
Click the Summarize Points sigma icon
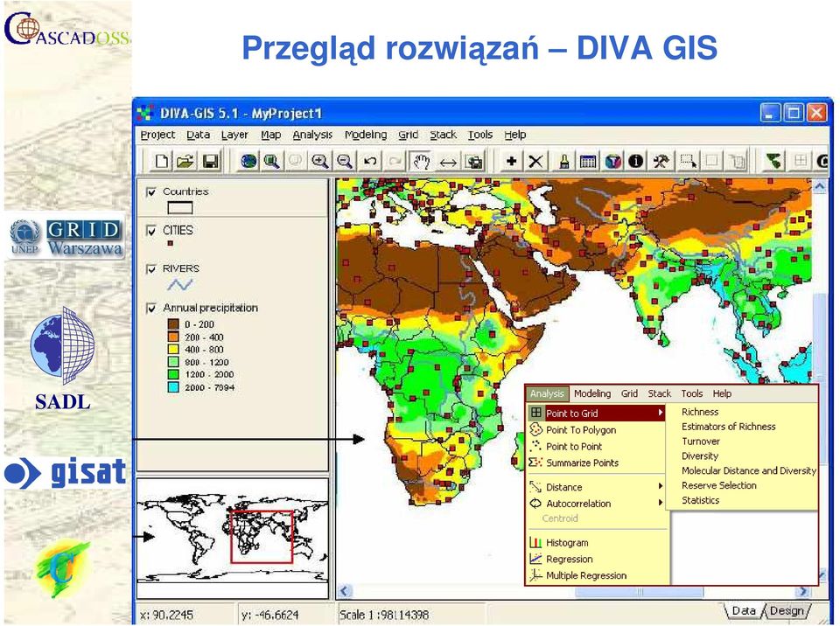(x=535, y=463)
